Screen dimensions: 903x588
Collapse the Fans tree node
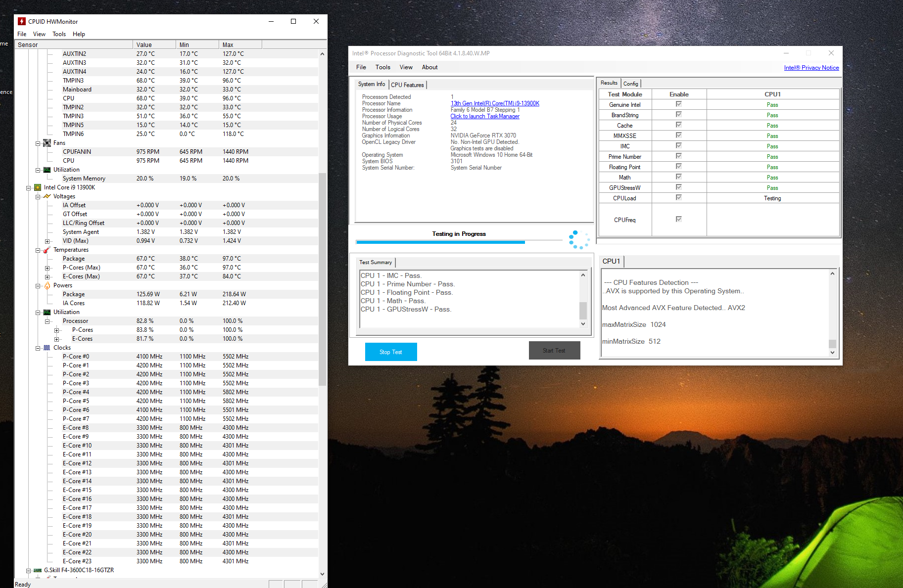[38, 143]
